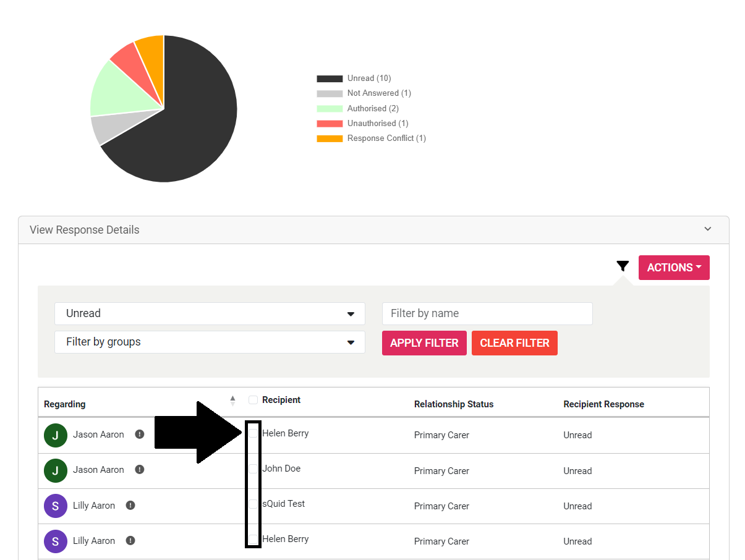The height and width of the screenshot is (560, 745).
Task: Click the purple S avatar for sQuid Test row
Action: point(56,506)
